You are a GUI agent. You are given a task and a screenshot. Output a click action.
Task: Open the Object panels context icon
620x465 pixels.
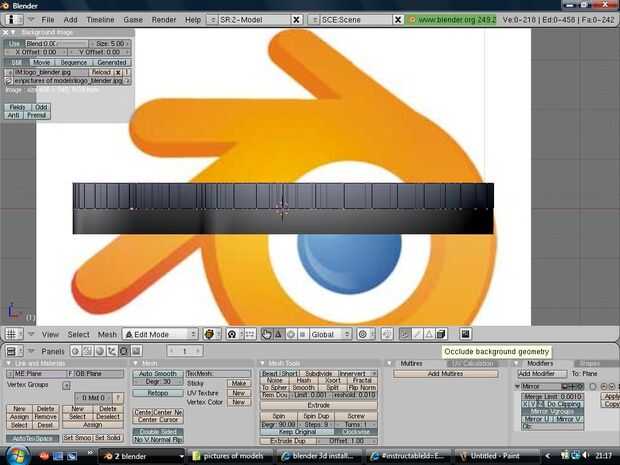point(112,351)
